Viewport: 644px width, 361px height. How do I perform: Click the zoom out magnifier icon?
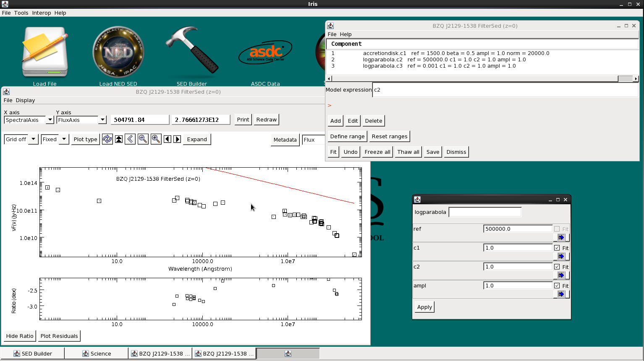[143, 139]
